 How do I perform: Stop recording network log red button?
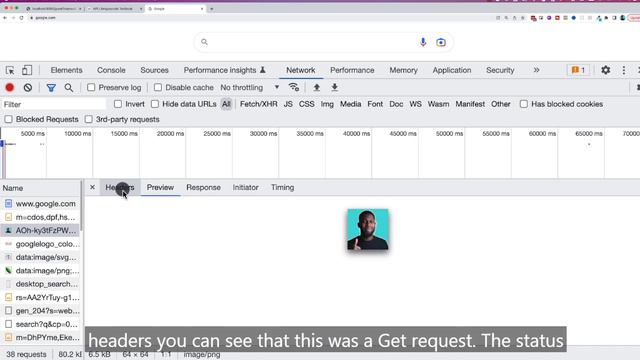point(10,87)
